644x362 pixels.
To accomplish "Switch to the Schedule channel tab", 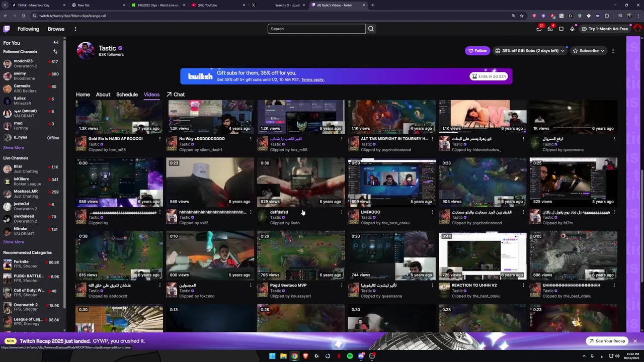I will tap(127, 95).
